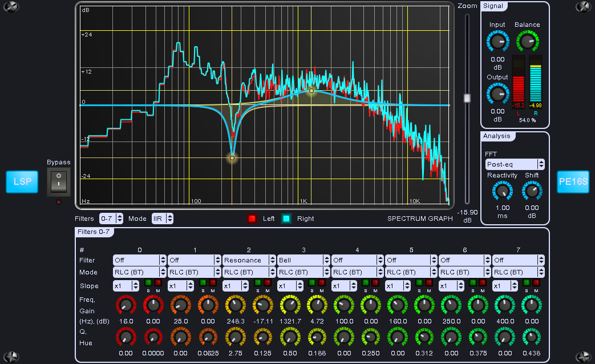Open the FFT Post-eq dropdown

coord(514,164)
